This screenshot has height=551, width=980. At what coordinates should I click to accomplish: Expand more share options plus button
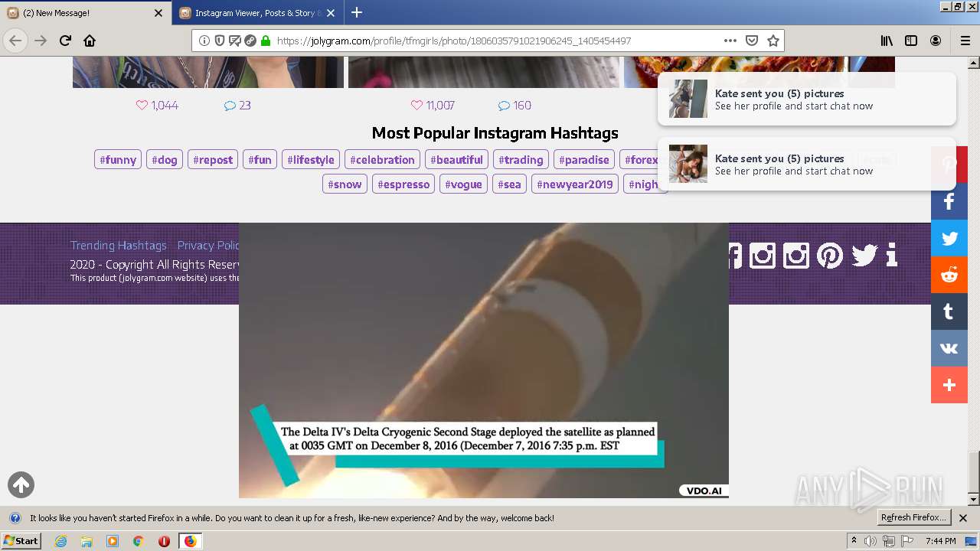[x=949, y=385]
